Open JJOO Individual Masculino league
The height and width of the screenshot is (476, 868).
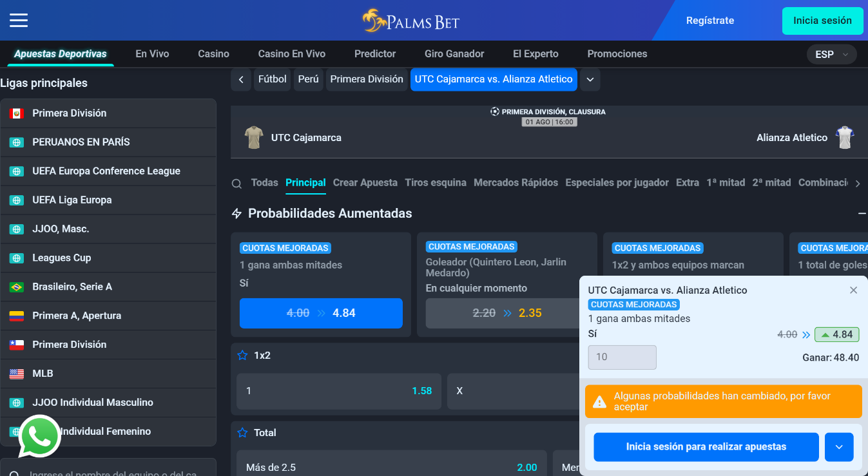click(x=108, y=403)
